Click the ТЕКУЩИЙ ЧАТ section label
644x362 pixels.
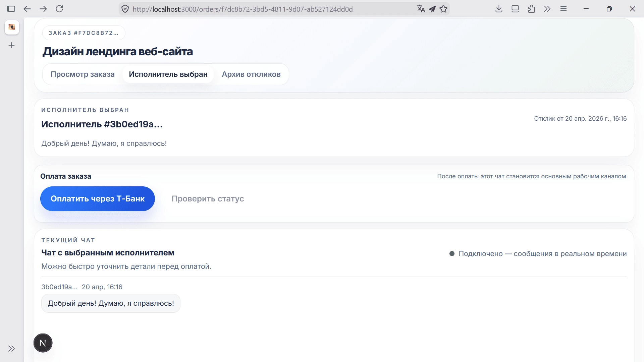tap(68, 240)
